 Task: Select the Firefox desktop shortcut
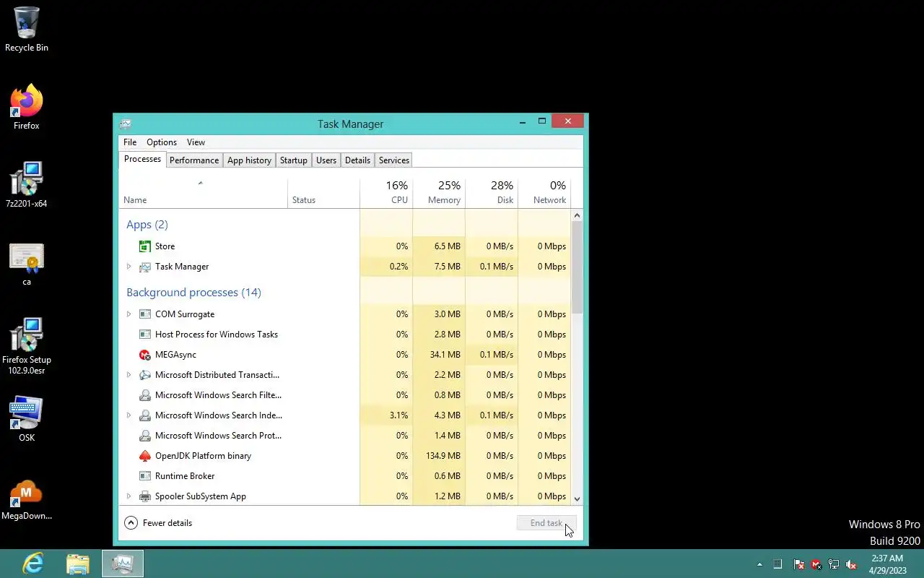pos(27,108)
